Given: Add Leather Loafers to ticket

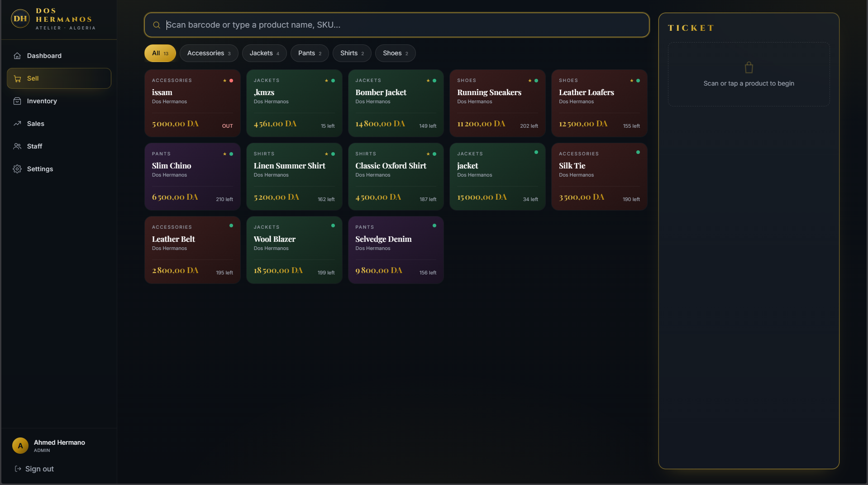Looking at the screenshot, I should click(x=599, y=103).
